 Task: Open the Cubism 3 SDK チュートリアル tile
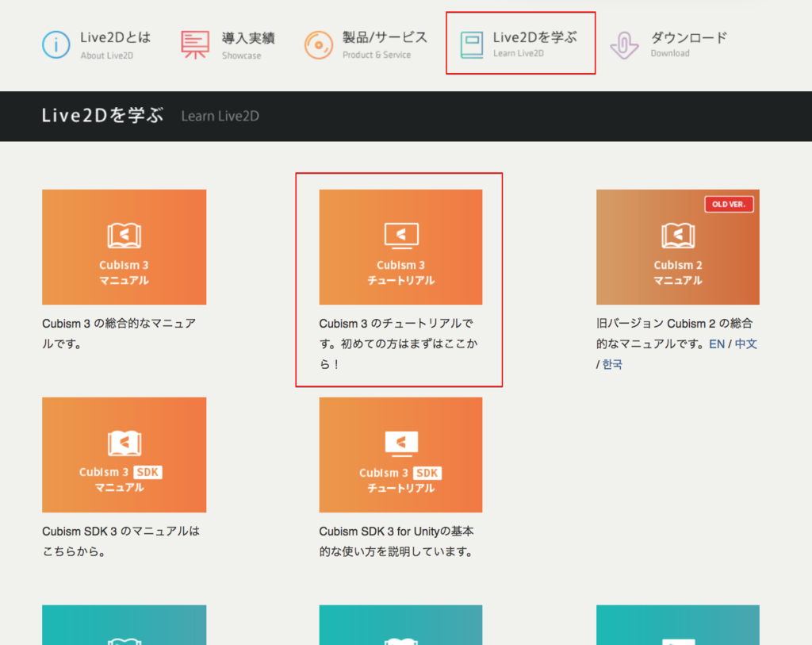(x=400, y=455)
